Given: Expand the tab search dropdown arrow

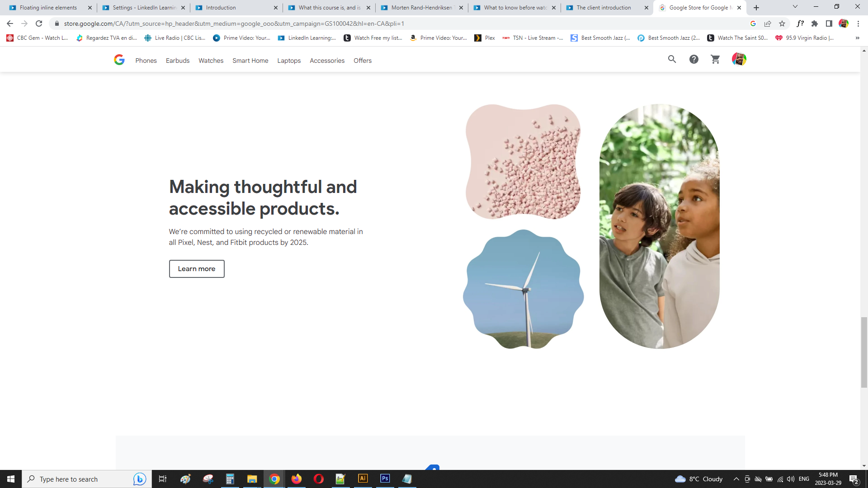Looking at the screenshot, I should click(x=795, y=7).
